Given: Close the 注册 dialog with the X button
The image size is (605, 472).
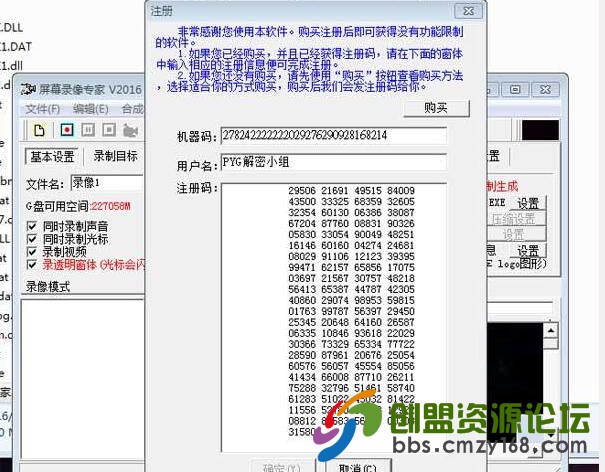Looking at the screenshot, I should (468, 11).
